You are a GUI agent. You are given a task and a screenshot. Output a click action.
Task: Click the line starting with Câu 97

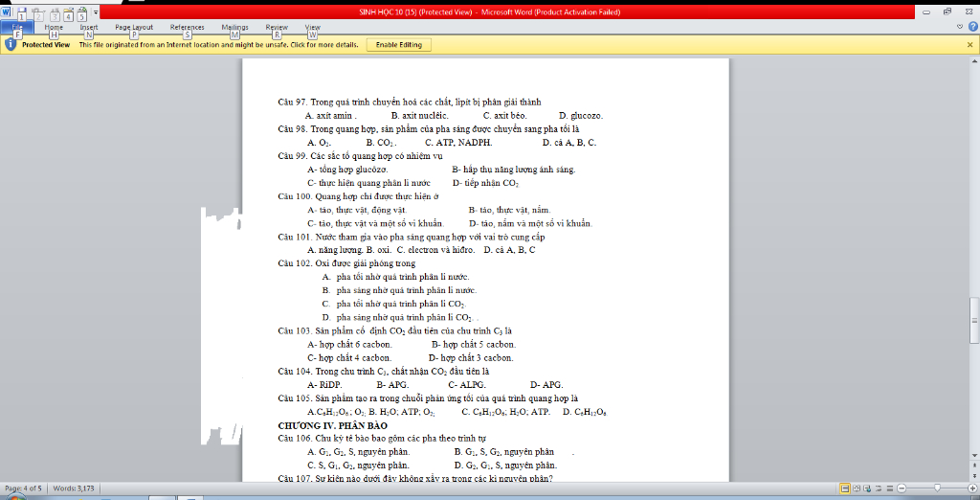410,102
